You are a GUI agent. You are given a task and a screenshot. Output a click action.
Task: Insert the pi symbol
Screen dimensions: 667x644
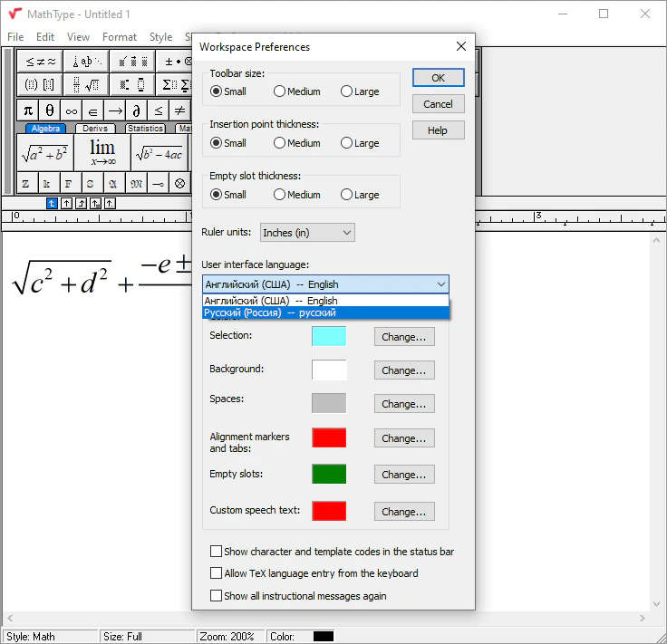pos(28,111)
